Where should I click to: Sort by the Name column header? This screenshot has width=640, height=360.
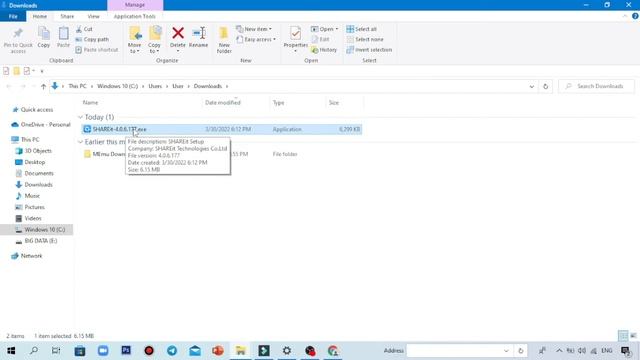[x=90, y=102]
